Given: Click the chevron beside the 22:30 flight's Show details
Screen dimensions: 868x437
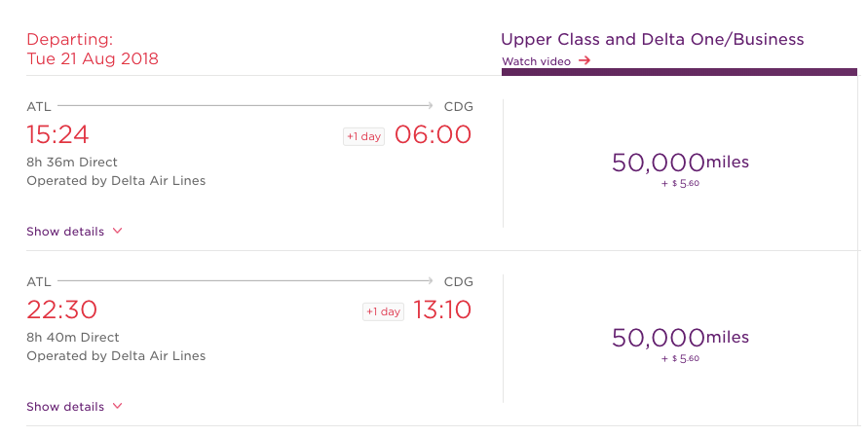Looking at the screenshot, I should coord(118,407).
